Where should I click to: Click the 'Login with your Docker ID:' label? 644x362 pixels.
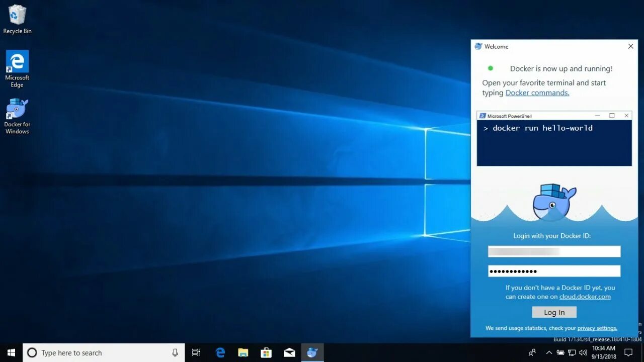[x=552, y=235]
